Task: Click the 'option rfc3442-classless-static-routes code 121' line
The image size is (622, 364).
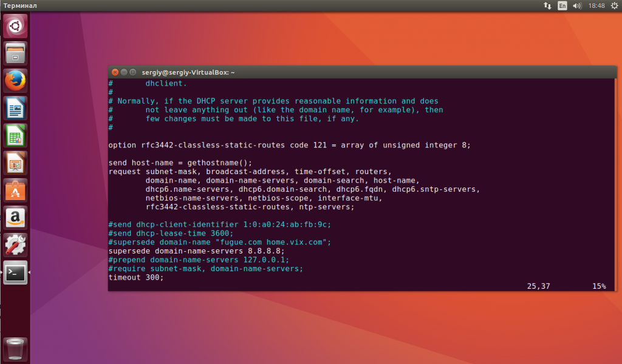Action: (290, 146)
